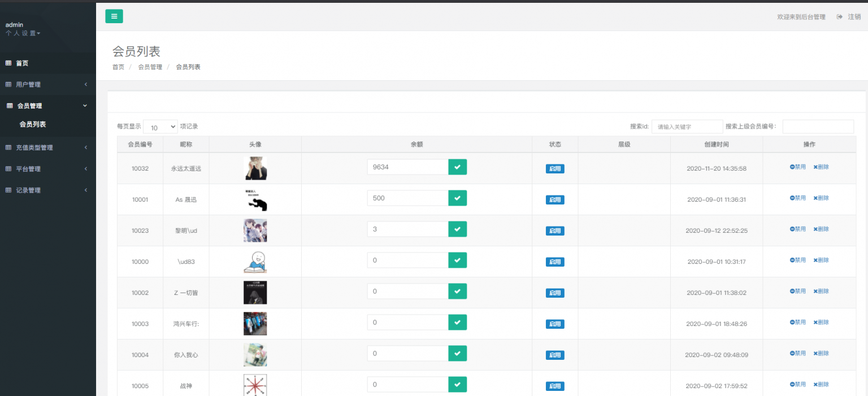Open the 个人设置 dropdown under admin
The height and width of the screenshot is (396, 868).
(23, 33)
